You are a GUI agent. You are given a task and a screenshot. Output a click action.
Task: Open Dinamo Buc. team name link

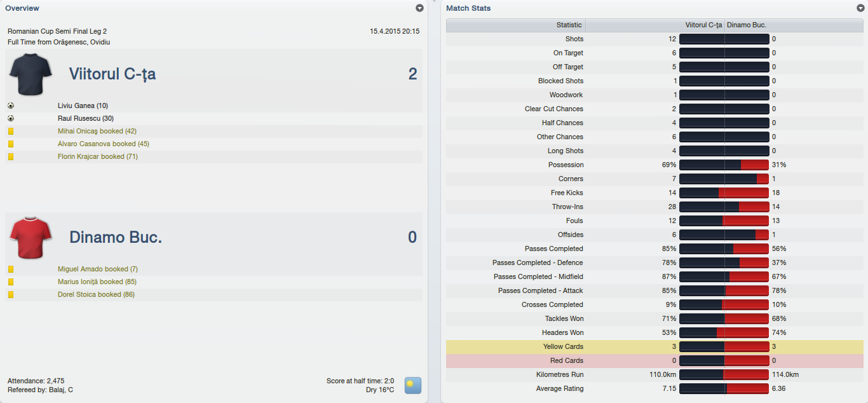116,237
